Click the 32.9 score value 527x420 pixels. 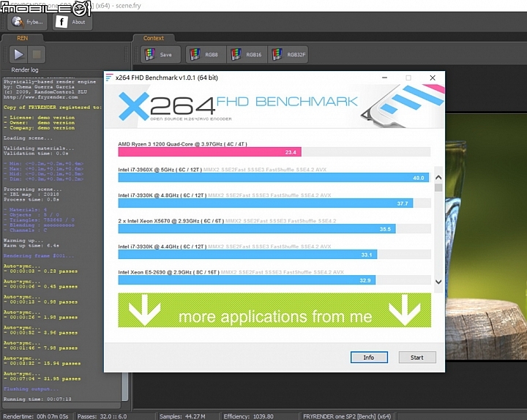(365, 280)
